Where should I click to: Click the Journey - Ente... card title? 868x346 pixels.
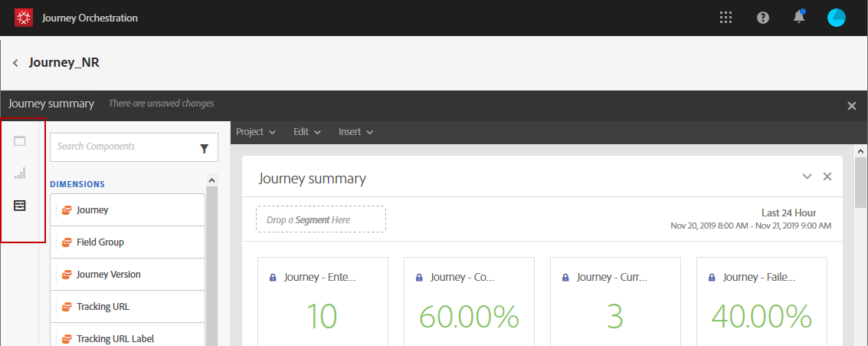320,277
